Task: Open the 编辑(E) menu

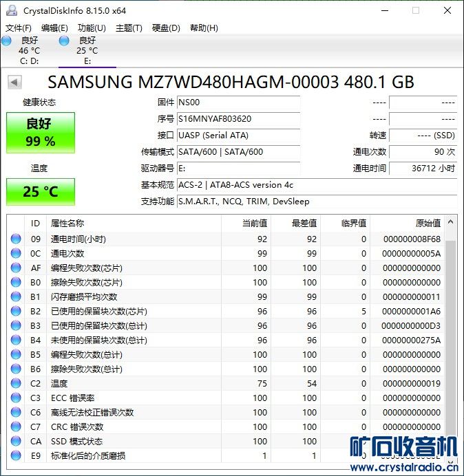Action: (54, 28)
